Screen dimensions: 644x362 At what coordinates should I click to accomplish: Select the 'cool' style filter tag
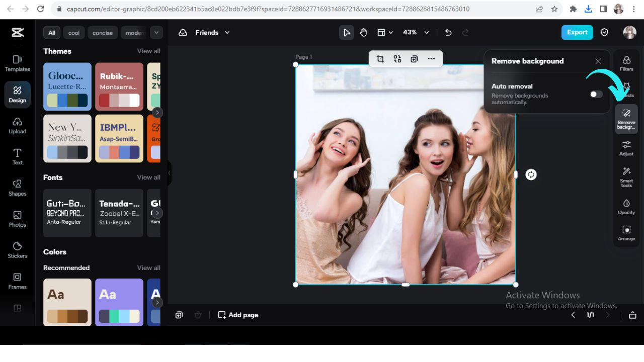coord(74,33)
